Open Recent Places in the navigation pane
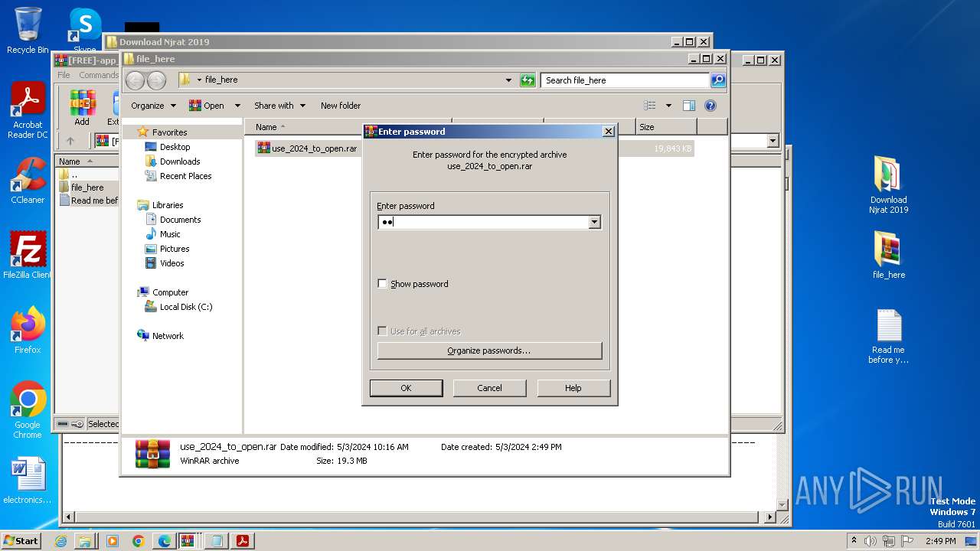The width and height of the screenshot is (980, 551). click(185, 176)
